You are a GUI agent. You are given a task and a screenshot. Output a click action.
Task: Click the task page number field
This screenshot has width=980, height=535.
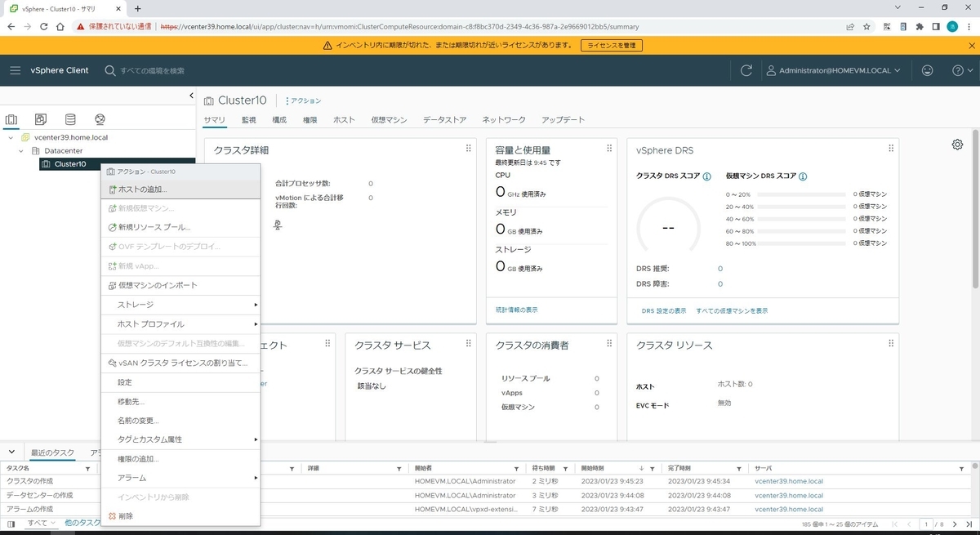coord(927,524)
